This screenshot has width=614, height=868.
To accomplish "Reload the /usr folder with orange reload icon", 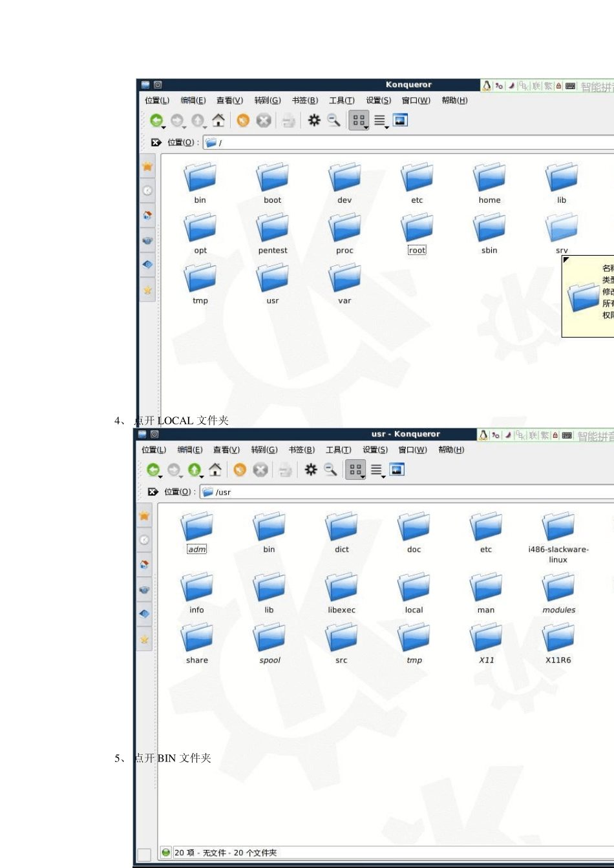I will [x=240, y=470].
